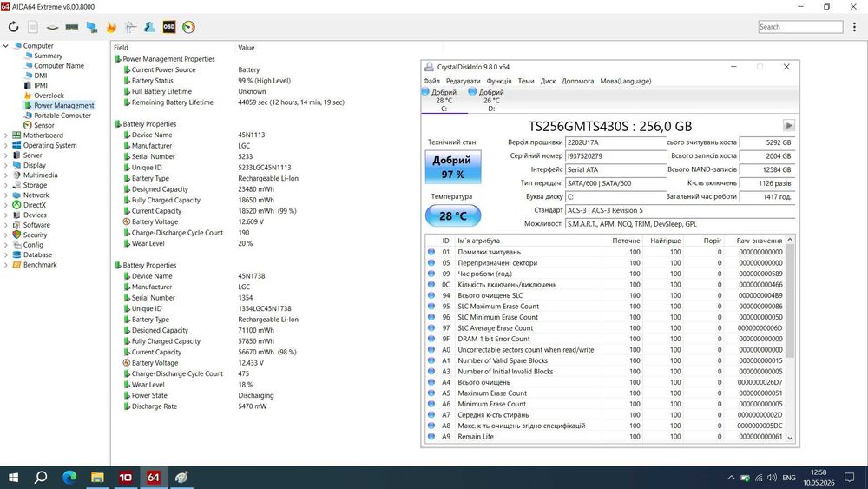Screen dimensions: 868x489
Task: Expand the Benchmark tree node
Action: click(5, 265)
